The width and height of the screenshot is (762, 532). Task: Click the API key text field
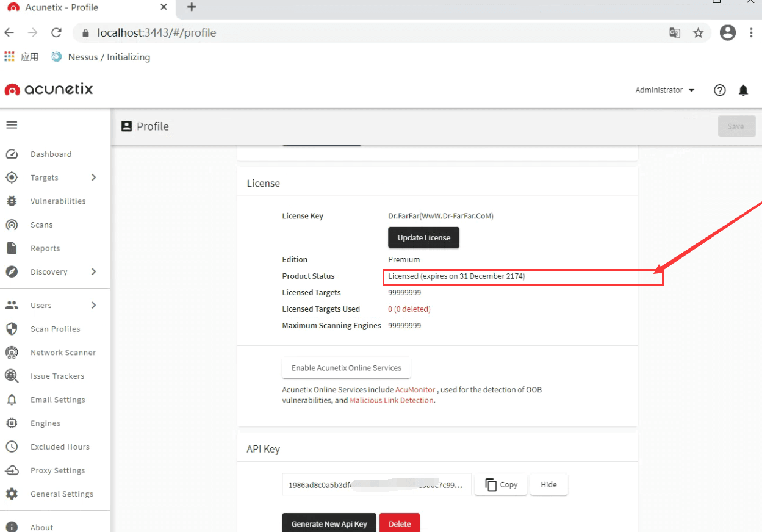tap(377, 484)
